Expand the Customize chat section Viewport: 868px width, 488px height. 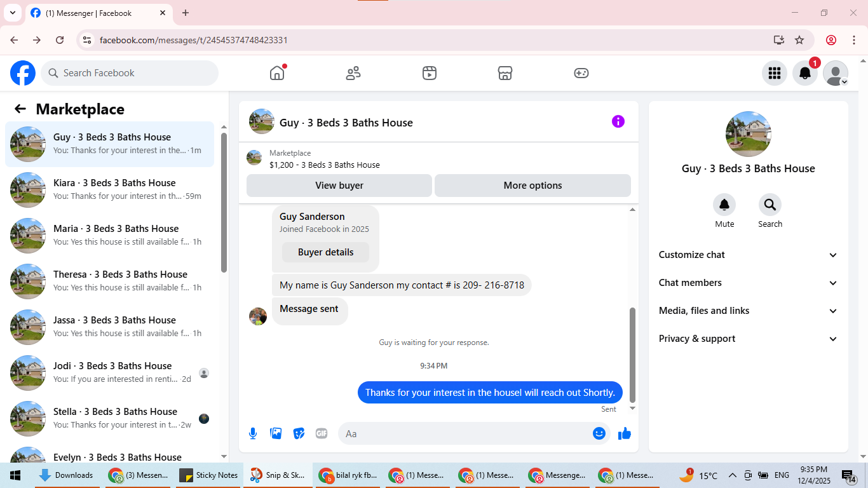(749, 255)
